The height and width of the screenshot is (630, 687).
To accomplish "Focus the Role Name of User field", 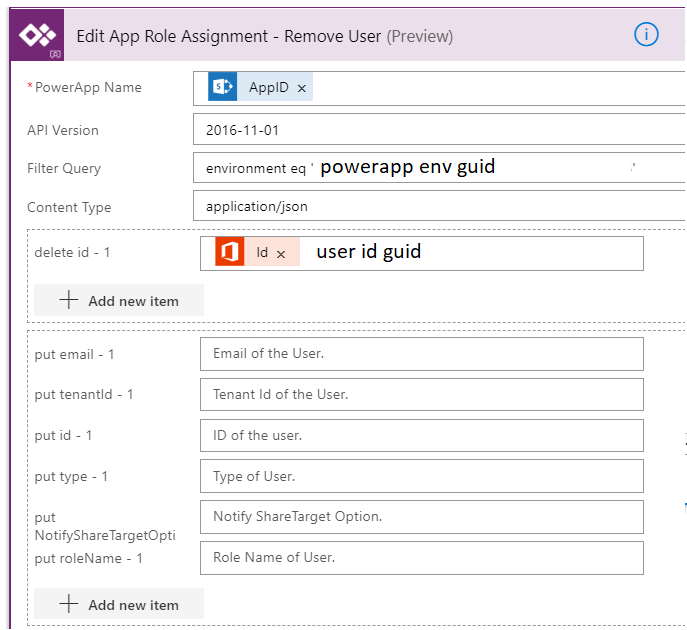I will (421, 558).
